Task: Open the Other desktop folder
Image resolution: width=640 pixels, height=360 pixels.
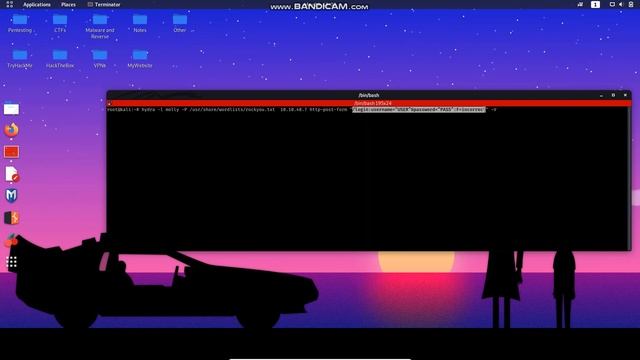Action: (x=180, y=23)
